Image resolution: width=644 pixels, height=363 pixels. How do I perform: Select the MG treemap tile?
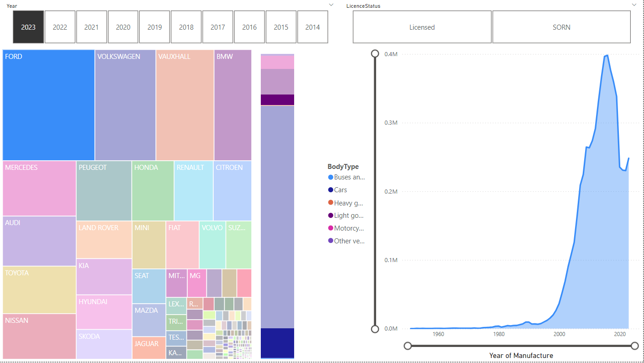click(x=197, y=283)
